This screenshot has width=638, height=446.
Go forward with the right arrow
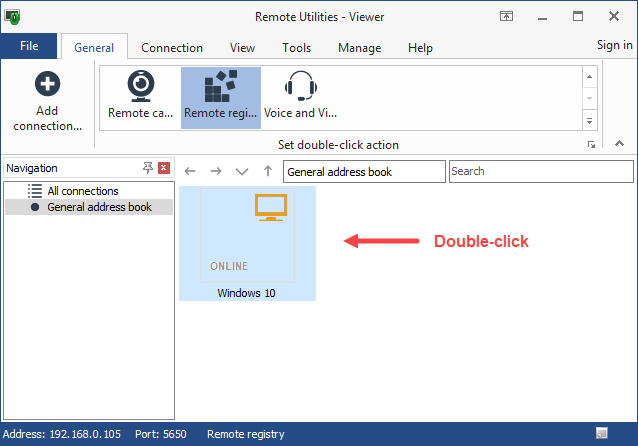coord(216,171)
